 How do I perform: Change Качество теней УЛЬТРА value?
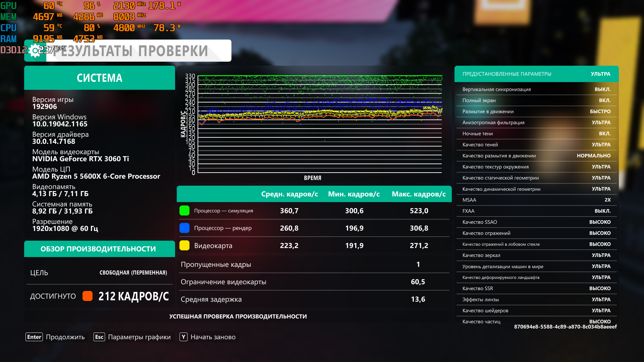click(x=601, y=145)
